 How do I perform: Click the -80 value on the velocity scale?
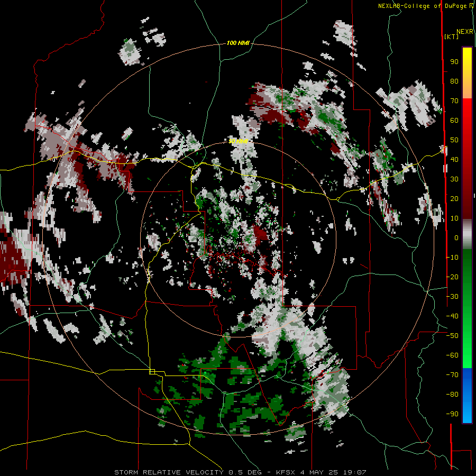[452, 395]
